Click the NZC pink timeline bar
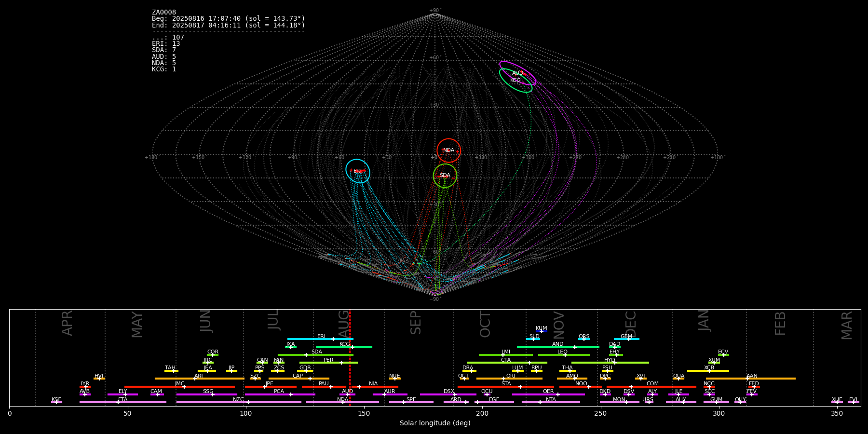868x434 pixels. click(239, 402)
